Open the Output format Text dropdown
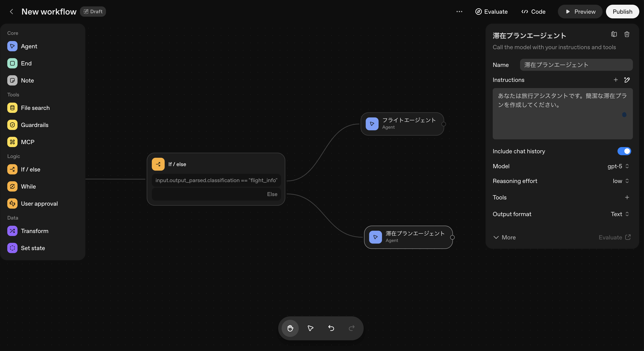The height and width of the screenshot is (351, 644). pos(619,214)
